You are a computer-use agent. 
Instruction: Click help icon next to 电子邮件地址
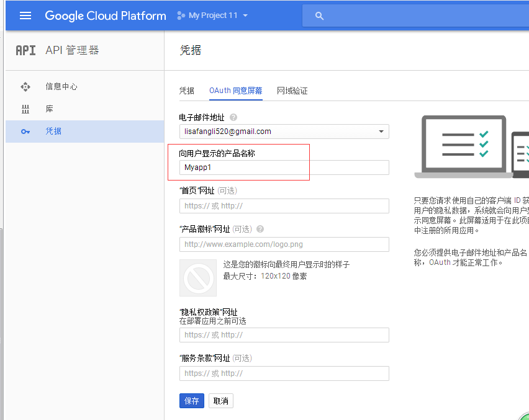(x=233, y=117)
